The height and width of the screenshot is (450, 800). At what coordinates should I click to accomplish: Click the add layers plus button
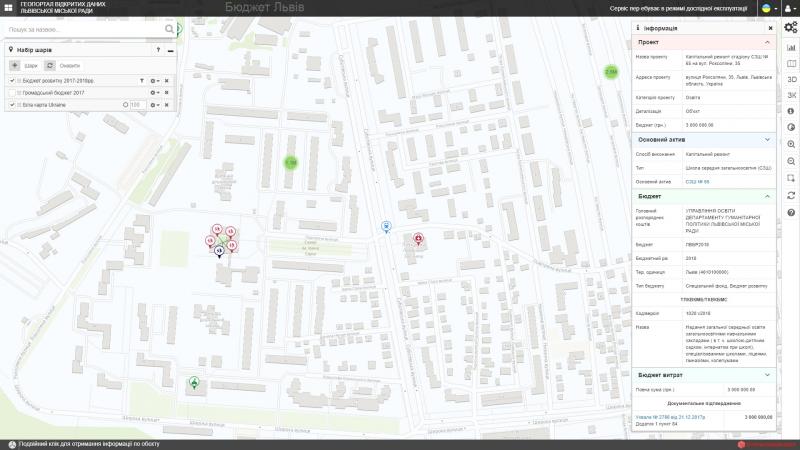[14, 65]
